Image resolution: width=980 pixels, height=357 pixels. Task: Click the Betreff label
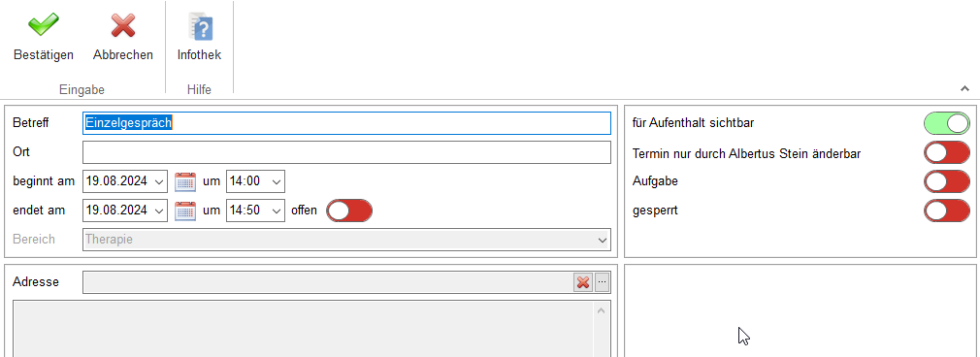coord(31,123)
